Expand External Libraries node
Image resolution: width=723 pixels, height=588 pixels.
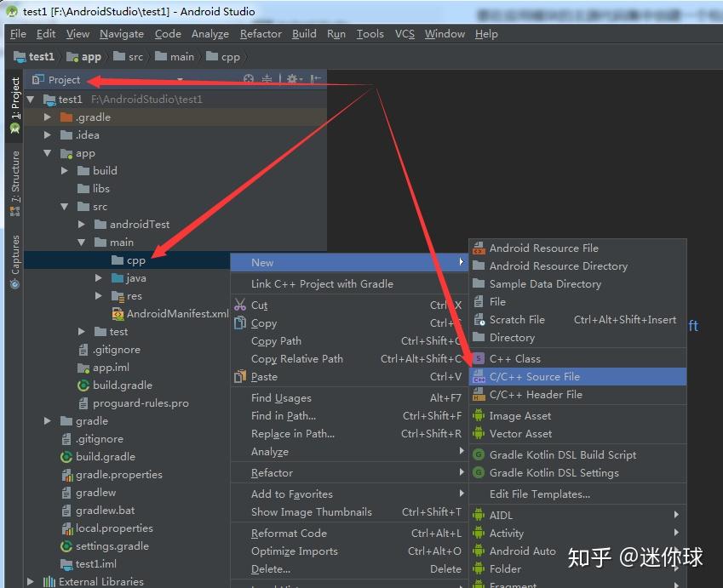(30, 581)
